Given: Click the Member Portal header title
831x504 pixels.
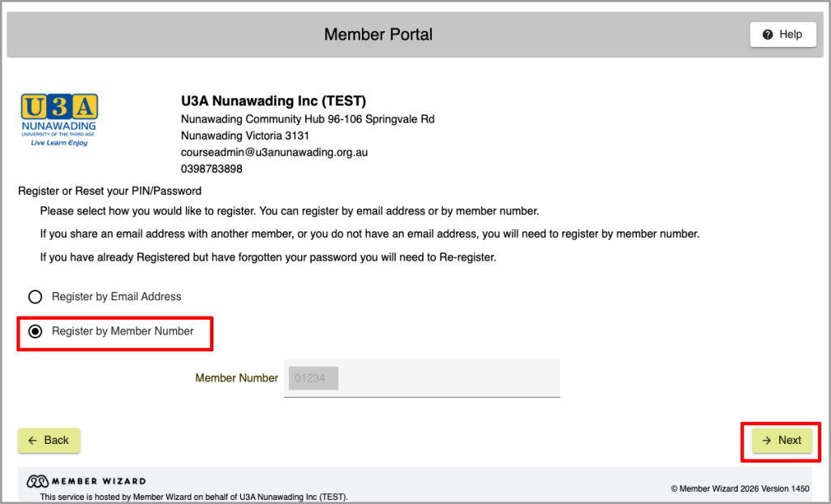Looking at the screenshot, I should [378, 34].
